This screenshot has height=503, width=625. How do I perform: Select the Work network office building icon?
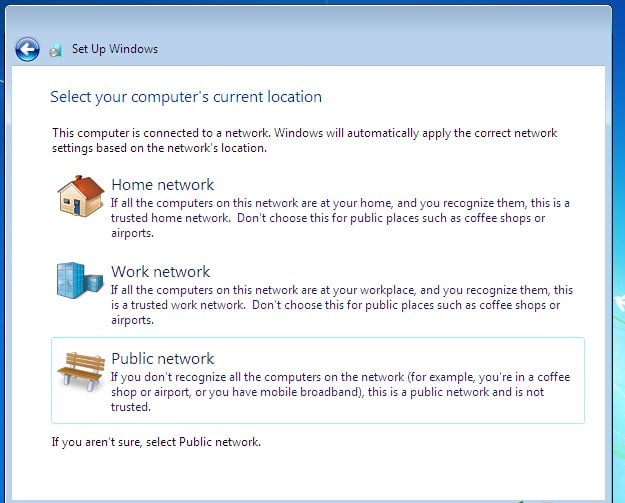click(x=80, y=280)
